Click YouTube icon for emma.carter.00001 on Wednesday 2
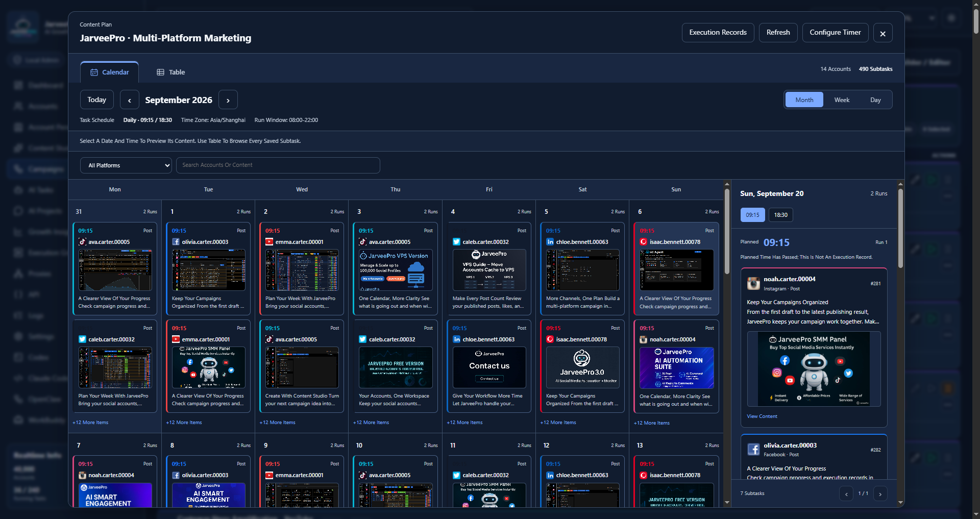The height and width of the screenshot is (519, 980). pos(269,242)
